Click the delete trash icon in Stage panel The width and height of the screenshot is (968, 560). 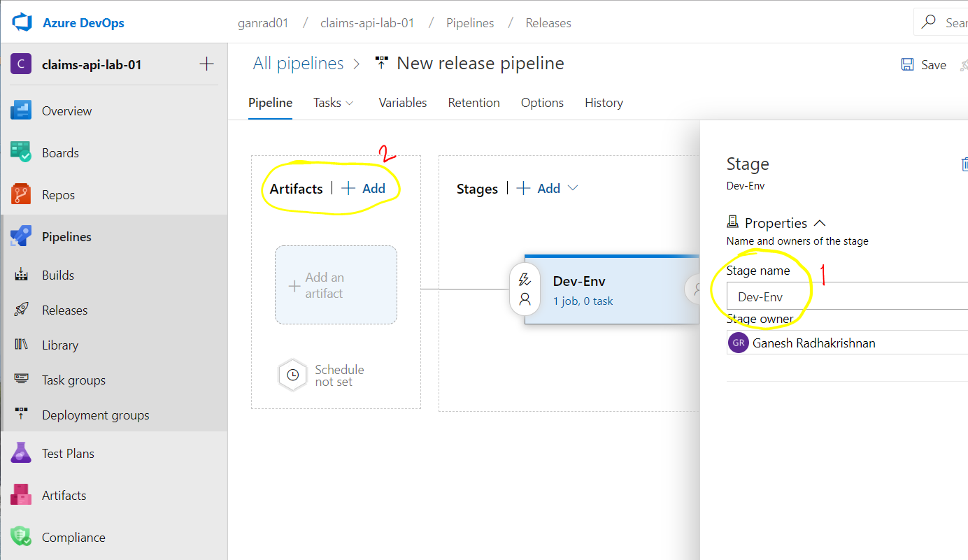pos(965,164)
